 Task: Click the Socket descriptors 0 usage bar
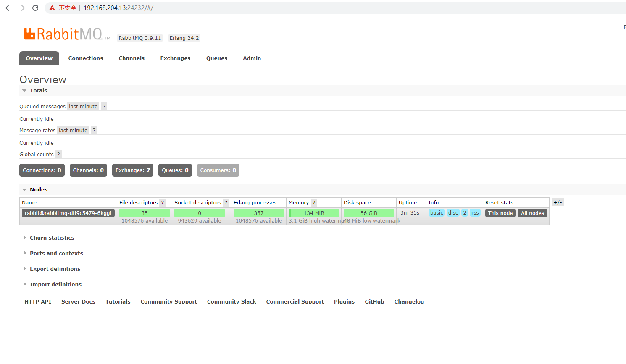point(200,213)
